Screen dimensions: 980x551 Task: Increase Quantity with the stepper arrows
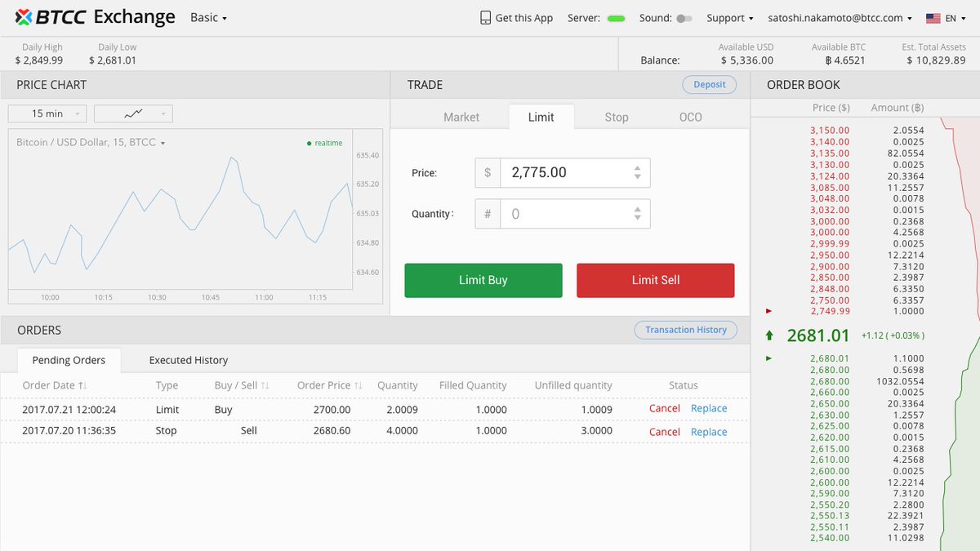tap(637, 209)
